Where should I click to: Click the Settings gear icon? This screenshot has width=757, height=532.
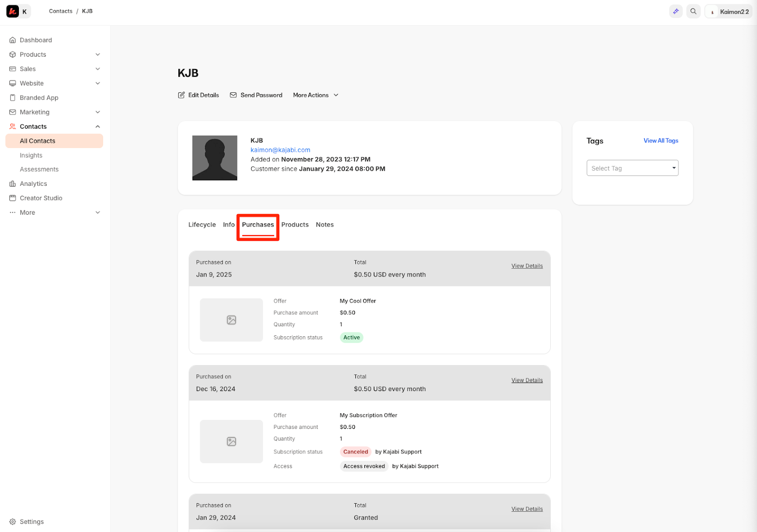13,522
